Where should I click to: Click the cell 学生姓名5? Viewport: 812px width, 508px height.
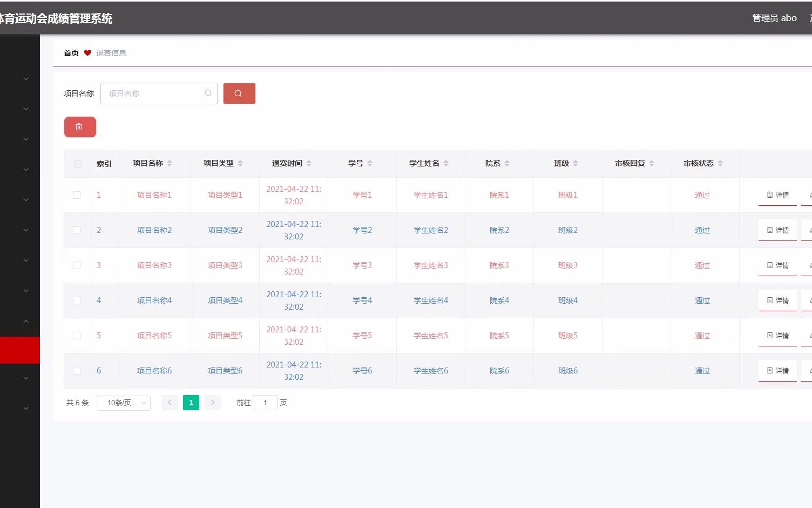tap(431, 336)
